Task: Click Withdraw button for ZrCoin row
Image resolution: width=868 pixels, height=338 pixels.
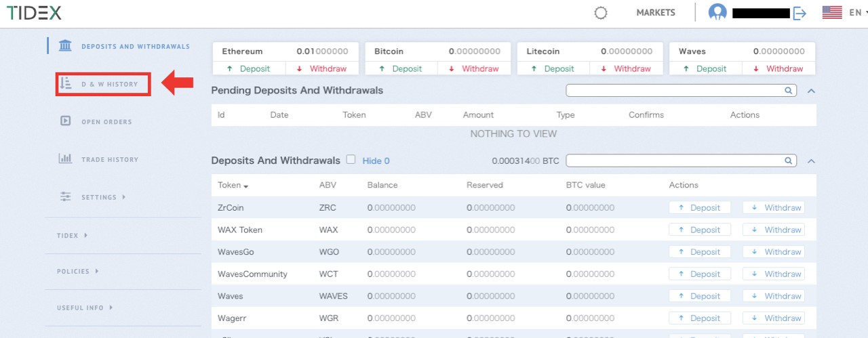Action: click(x=773, y=208)
